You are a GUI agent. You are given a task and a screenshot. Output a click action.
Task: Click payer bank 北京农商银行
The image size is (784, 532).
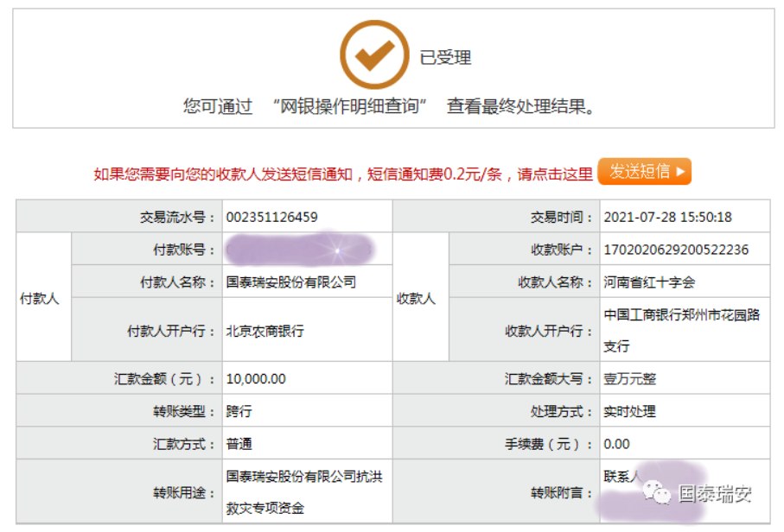[x=265, y=330]
